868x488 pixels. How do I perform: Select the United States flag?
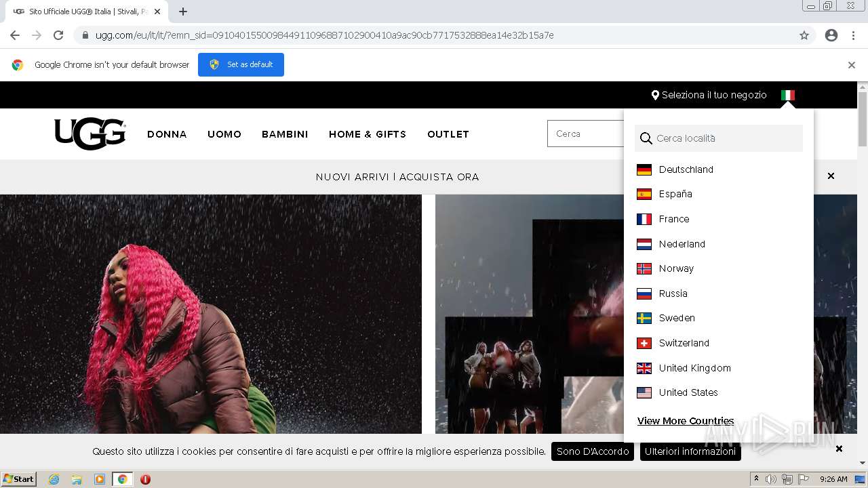(x=644, y=392)
